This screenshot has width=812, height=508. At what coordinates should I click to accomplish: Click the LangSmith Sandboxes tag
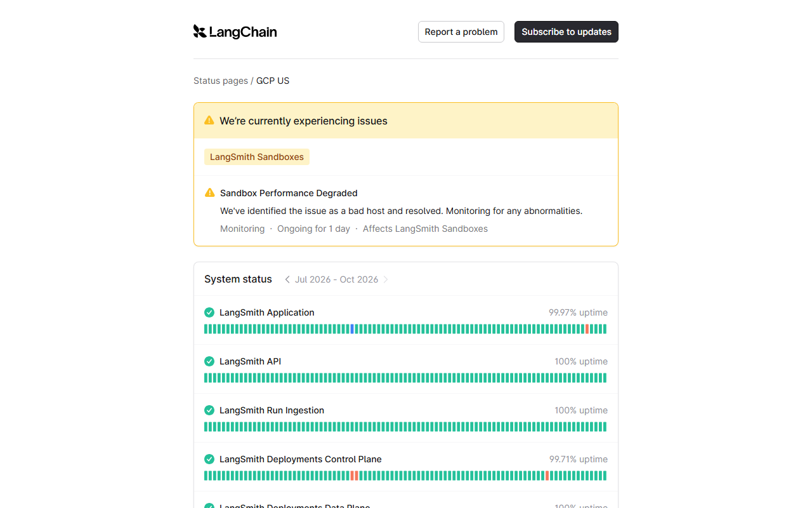click(257, 157)
